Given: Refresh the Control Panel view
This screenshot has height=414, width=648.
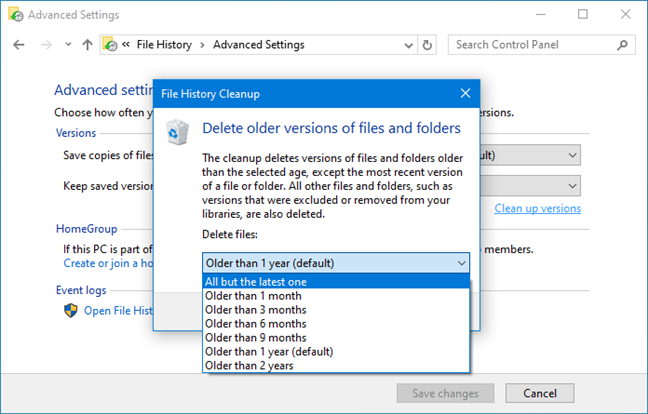Looking at the screenshot, I should click(427, 45).
